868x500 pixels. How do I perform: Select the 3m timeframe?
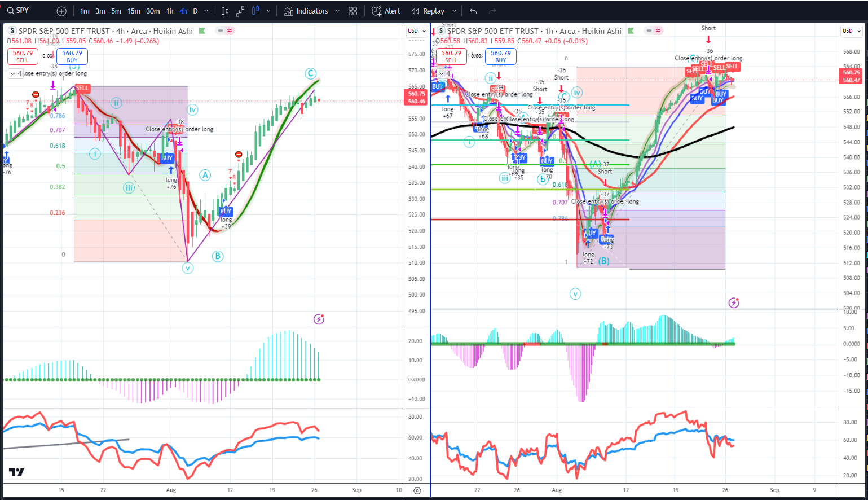[x=100, y=11]
